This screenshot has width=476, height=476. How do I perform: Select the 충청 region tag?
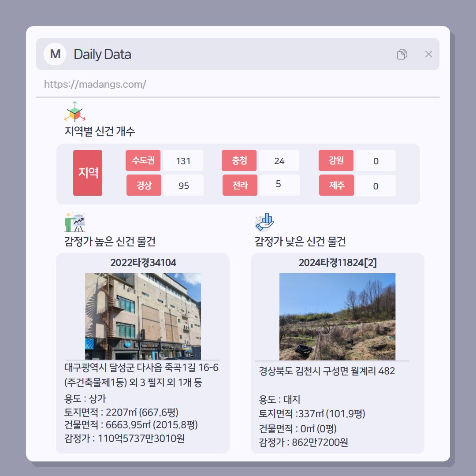pos(239,160)
